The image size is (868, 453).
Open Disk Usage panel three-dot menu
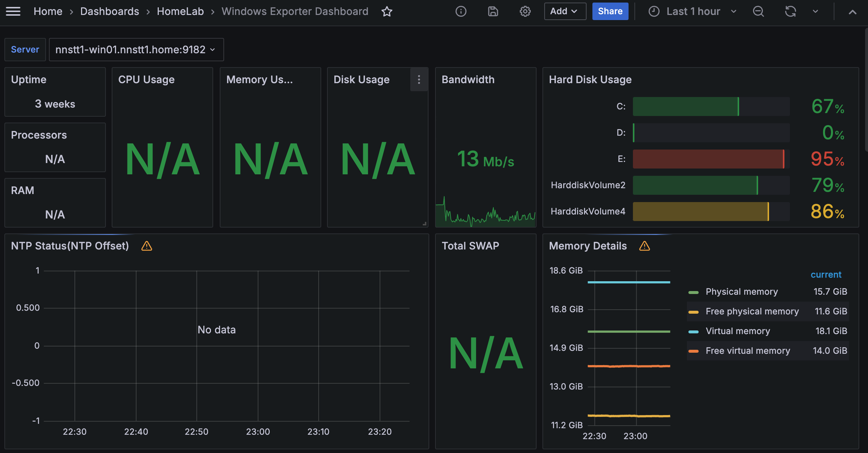419,80
